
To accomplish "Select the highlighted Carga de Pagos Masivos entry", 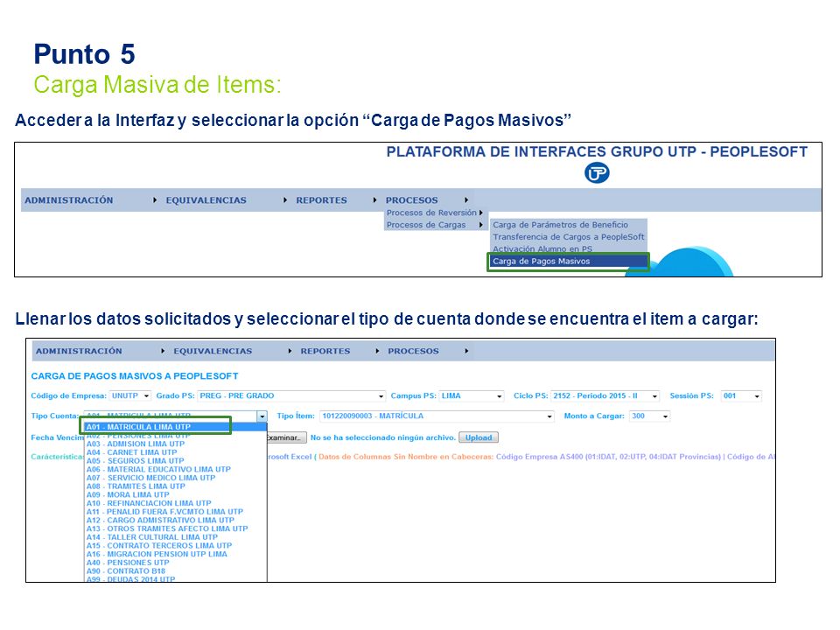I will click(x=569, y=262).
